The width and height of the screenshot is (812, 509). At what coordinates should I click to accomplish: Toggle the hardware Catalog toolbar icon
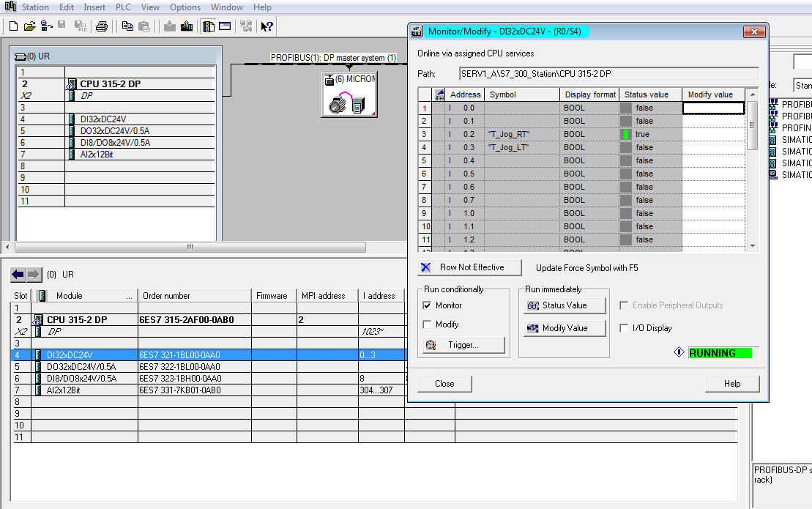tap(208, 26)
